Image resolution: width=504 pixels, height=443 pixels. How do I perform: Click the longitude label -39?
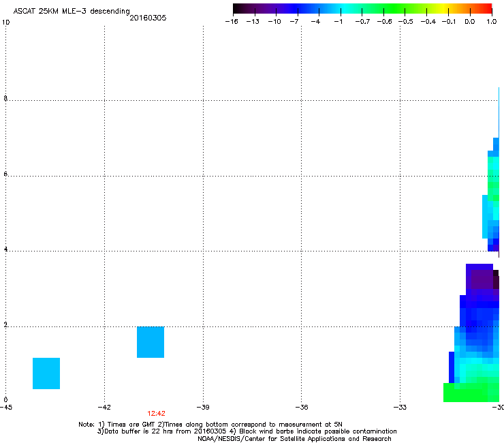203,408
